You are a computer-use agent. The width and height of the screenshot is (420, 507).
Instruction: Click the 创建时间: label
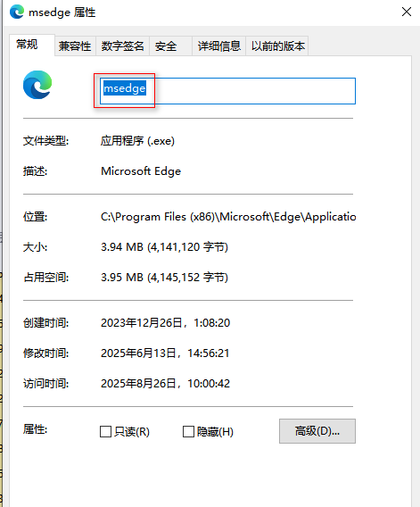tap(45, 323)
